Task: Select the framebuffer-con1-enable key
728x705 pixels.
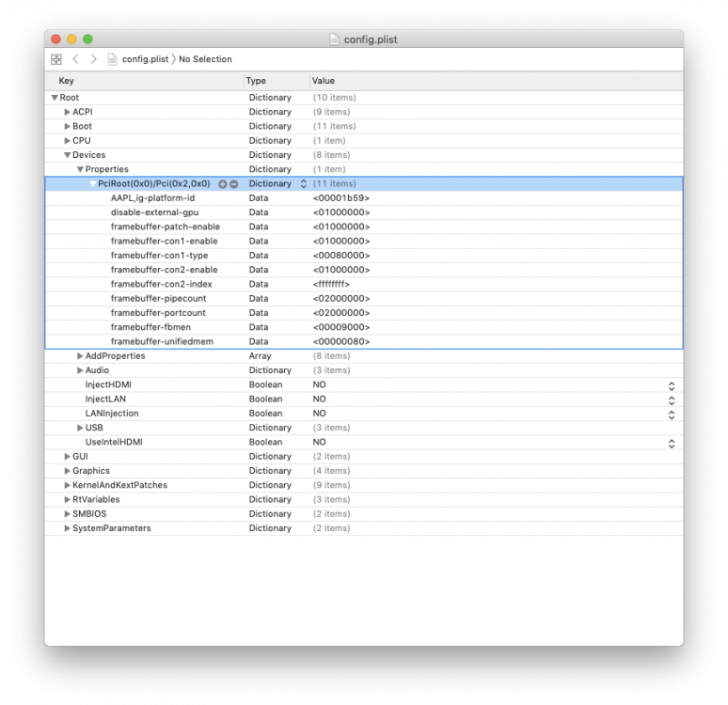Action: [164, 242]
